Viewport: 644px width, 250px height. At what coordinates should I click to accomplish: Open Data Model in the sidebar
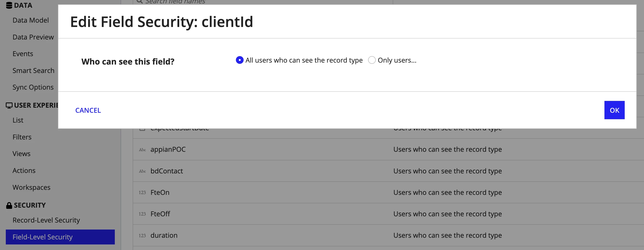[31, 20]
